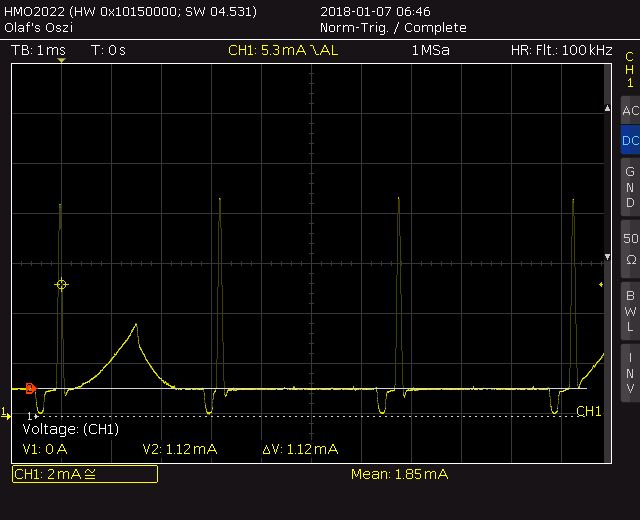Screen dimensions: 640x520
Task: Click the cursor 1 marker on dotted line
Action: pos(32,416)
